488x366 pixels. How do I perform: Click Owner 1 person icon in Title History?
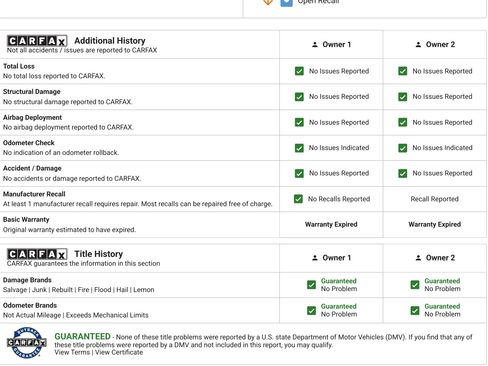pyautogui.click(x=315, y=258)
